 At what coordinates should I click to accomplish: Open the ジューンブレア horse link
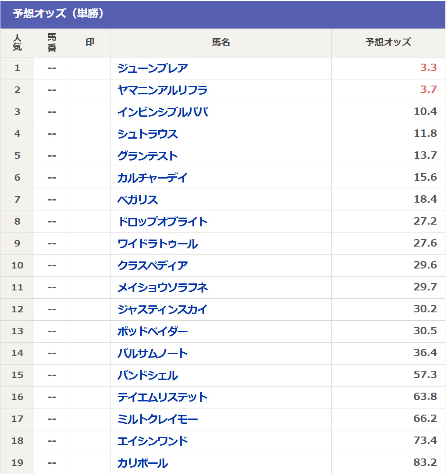(153, 68)
